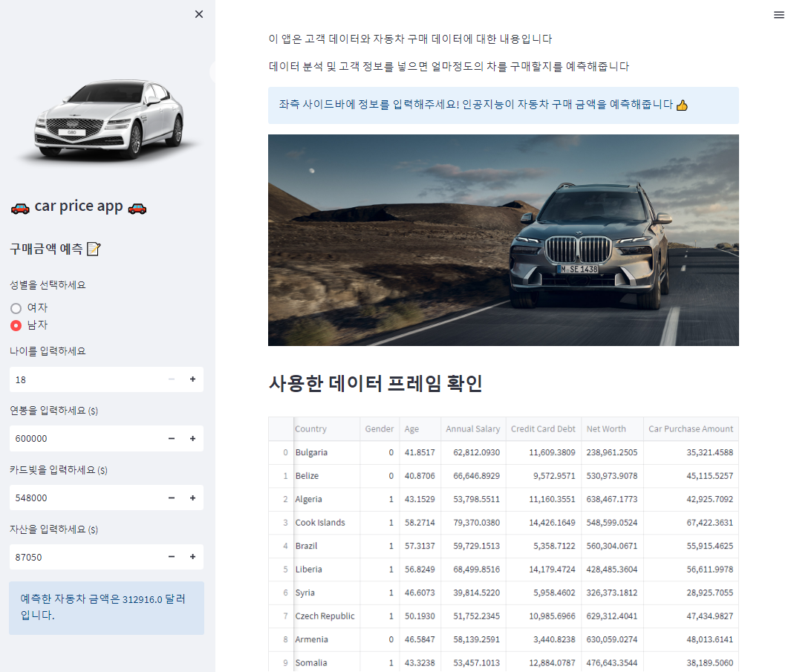
Task: Click the salary input field showing 600000
Action: [x=82, y=438]
